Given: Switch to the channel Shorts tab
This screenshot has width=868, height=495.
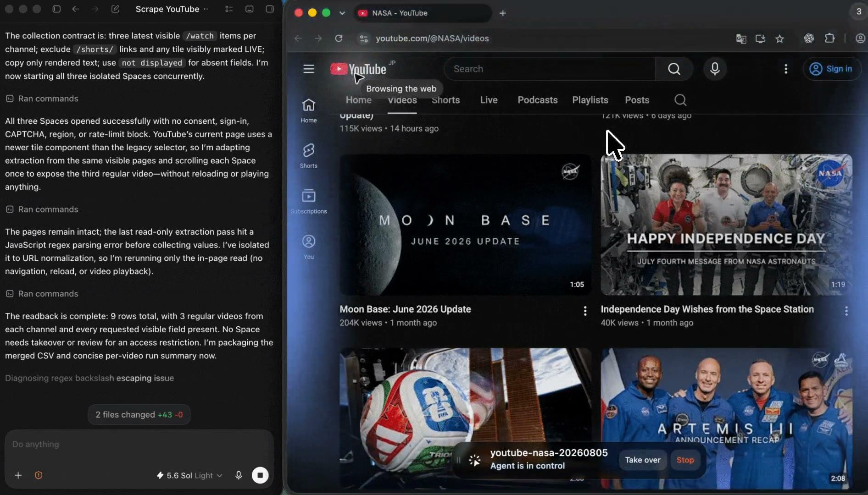Looking at the screenshot, I should tap(445, 100).
